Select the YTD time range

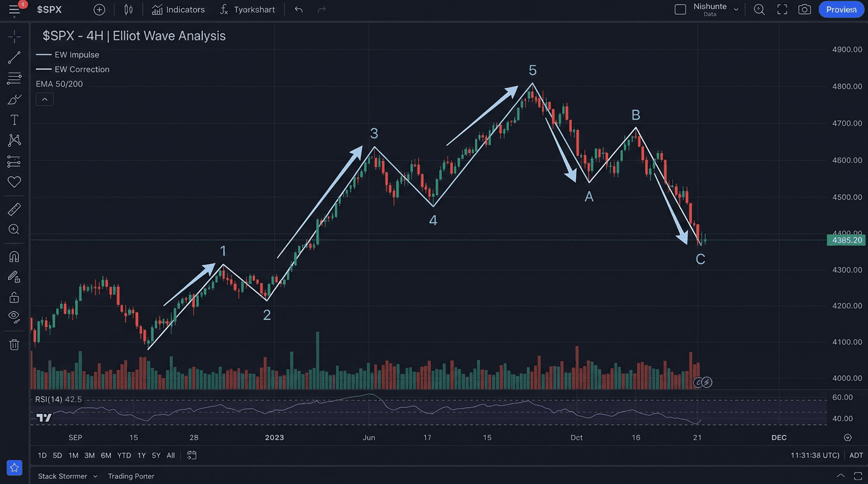(x=124, y=455)
